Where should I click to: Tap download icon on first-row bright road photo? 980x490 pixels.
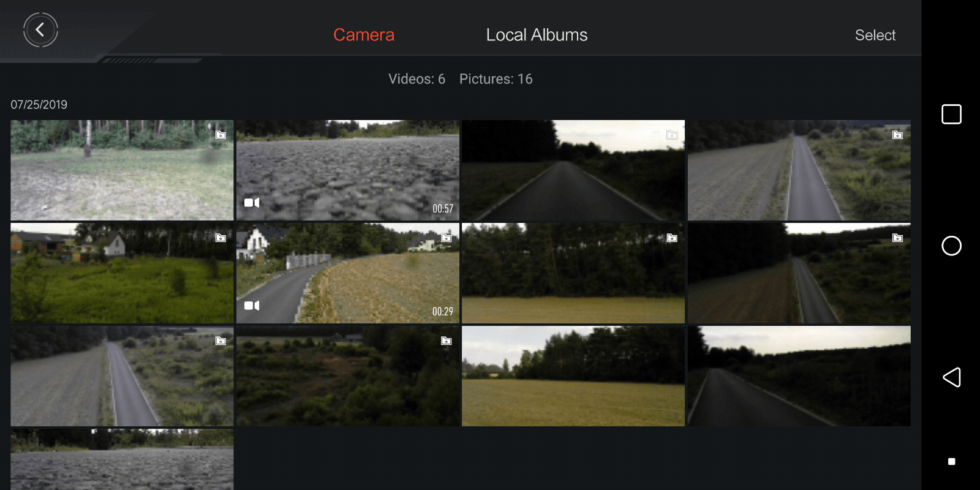(x=897, y=135)
